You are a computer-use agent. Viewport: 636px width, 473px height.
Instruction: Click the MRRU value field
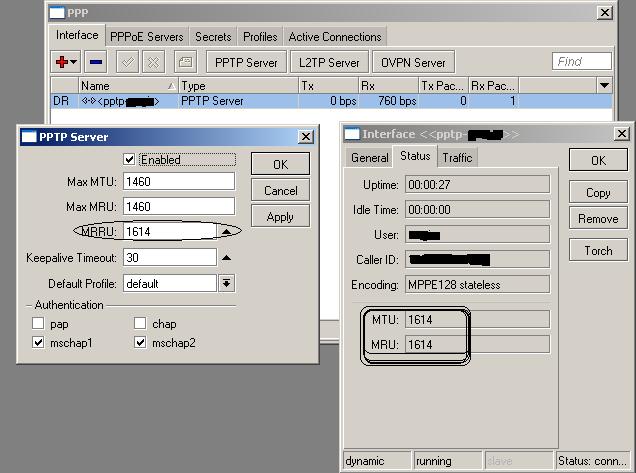click(170, 232)
